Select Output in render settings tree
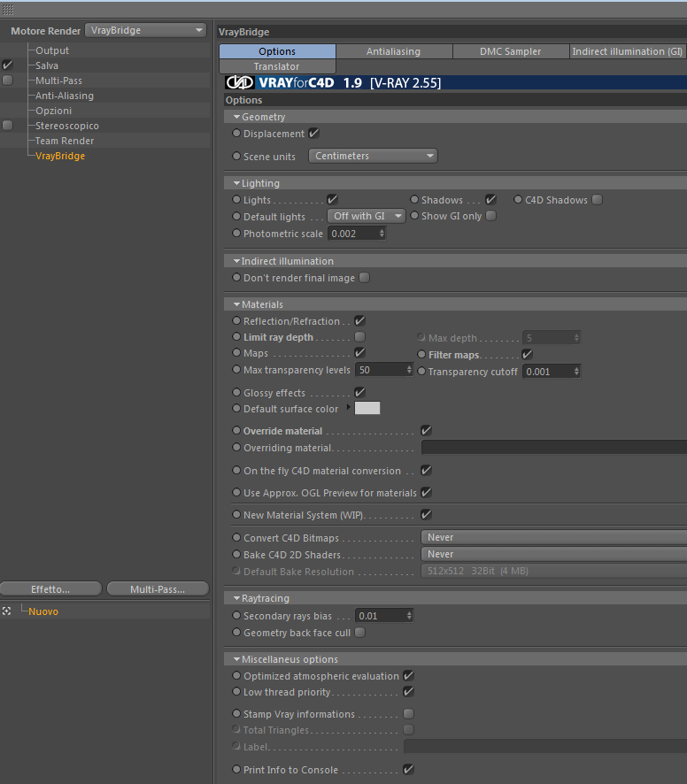Image resolution: width=687 pixels, height=784 pixels. coord(52,50)
